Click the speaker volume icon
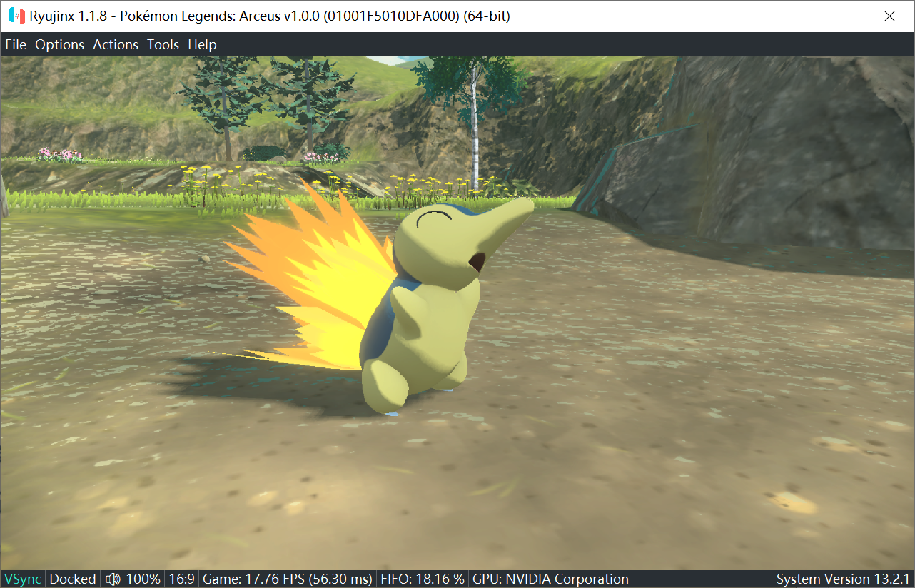Screen dimensions: 915x588 pyautogui.click(x=113, y=579)
